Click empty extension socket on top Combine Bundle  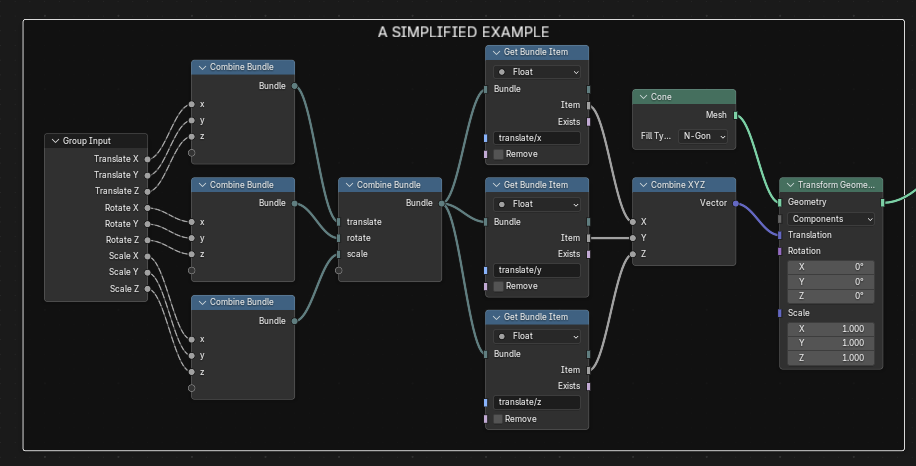(x=192, y=153)
